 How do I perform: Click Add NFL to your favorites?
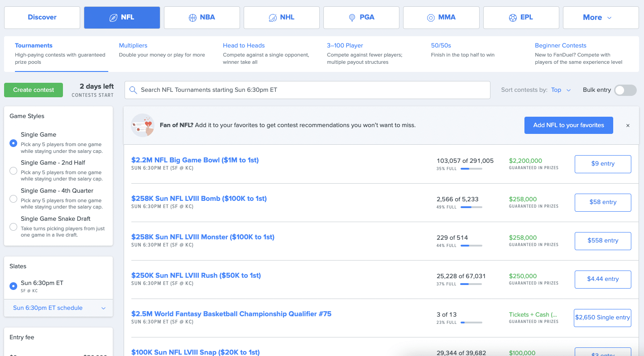pyautogui.click(x=568, y=125)
